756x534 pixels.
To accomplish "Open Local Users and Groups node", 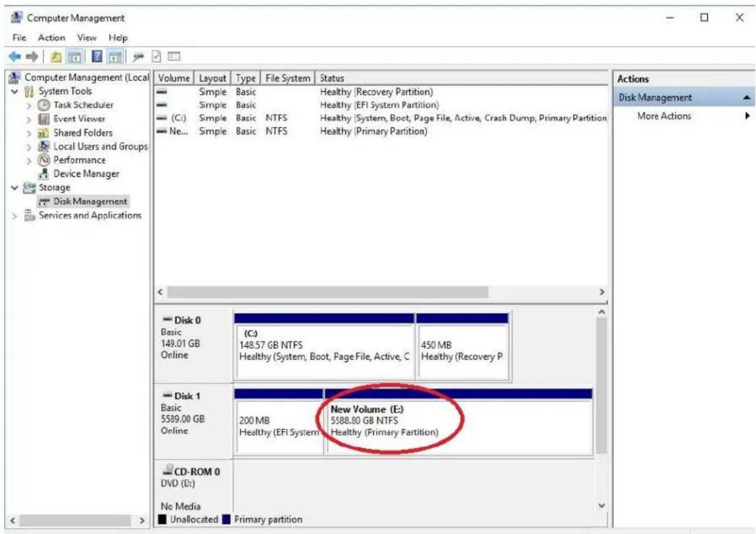I will point(101,146).
